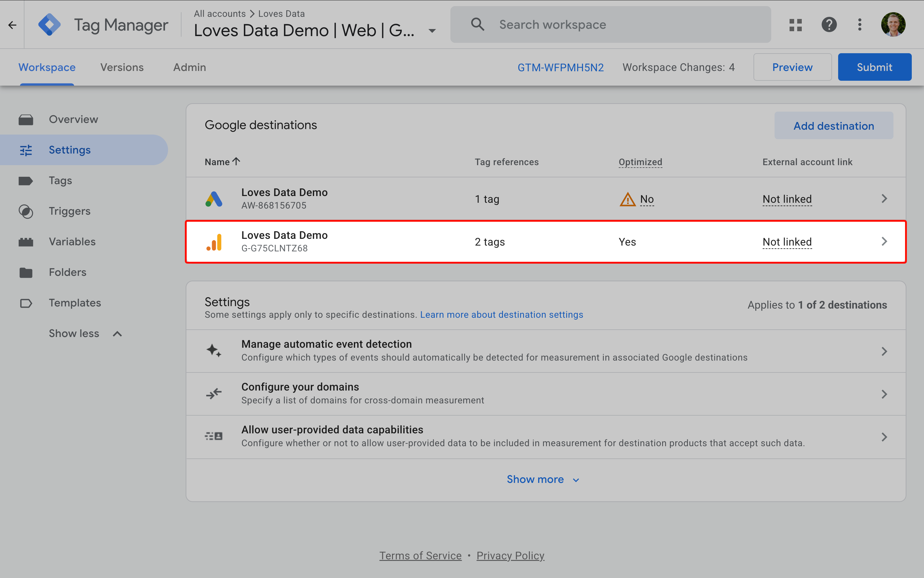Expand Show more settings
The height and width of the screenshot is (578, 924).
[x=543, y=480]
